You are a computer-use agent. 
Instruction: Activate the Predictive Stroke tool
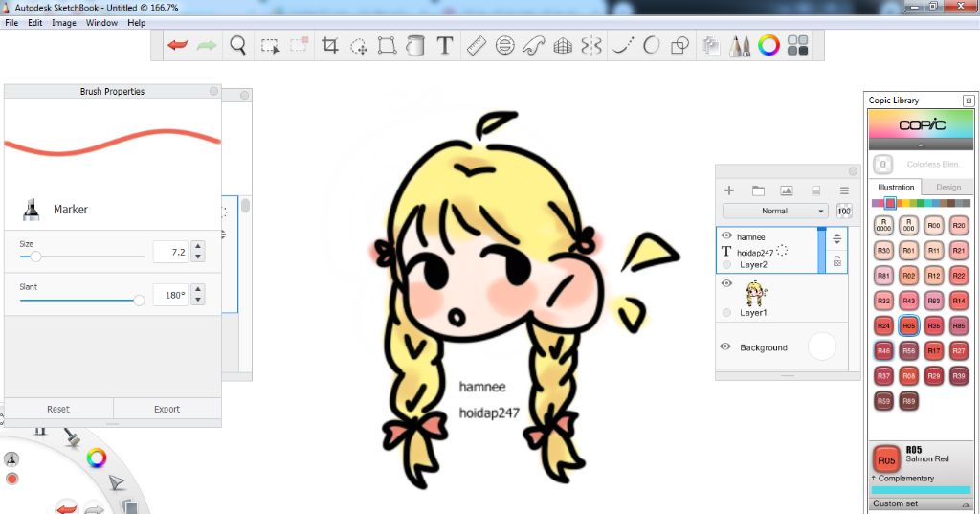pos(651,45)
